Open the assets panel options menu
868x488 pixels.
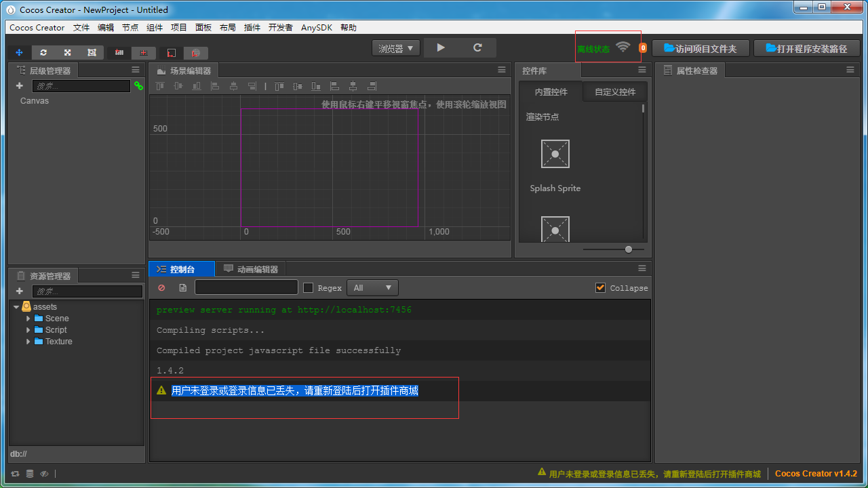pos(136,275)
